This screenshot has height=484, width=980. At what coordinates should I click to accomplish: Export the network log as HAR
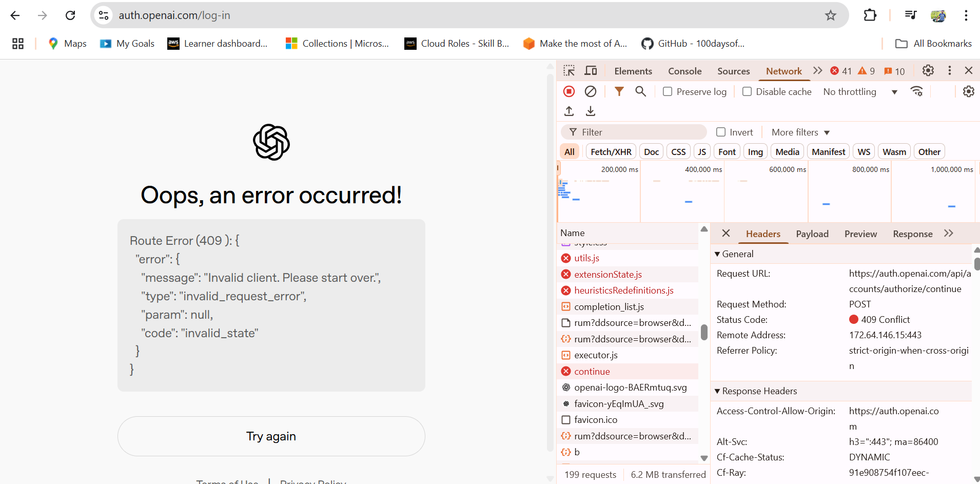click(591, 111)
